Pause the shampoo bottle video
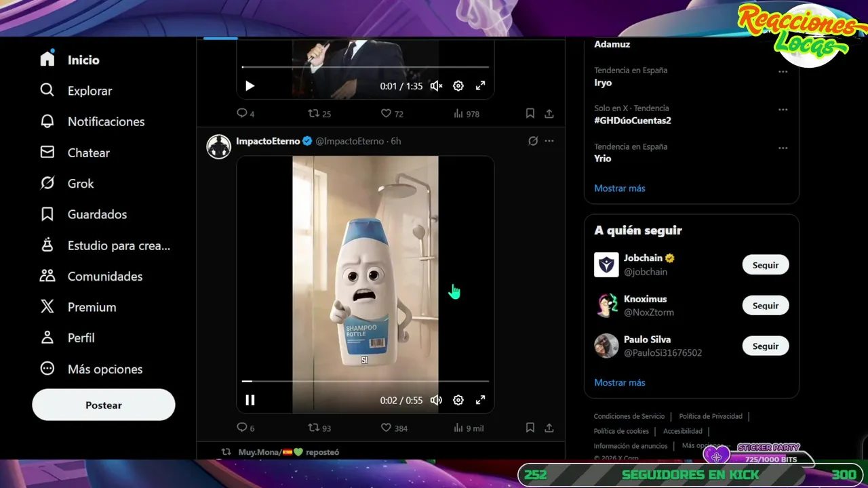 [x=250, y=401]
